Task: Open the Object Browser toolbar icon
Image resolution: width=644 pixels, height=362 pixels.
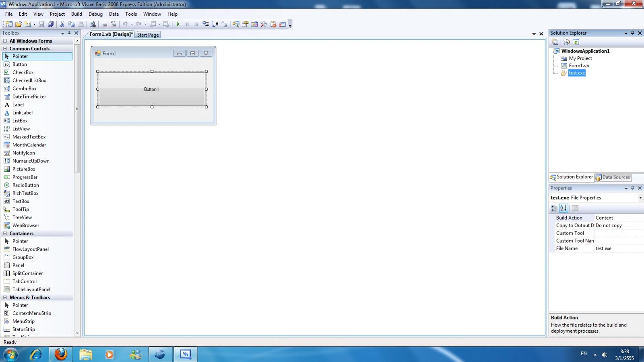Action: [x=254, y=24]
